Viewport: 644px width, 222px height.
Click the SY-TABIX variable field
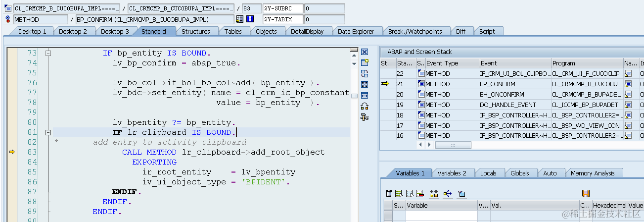pos(282,19)
